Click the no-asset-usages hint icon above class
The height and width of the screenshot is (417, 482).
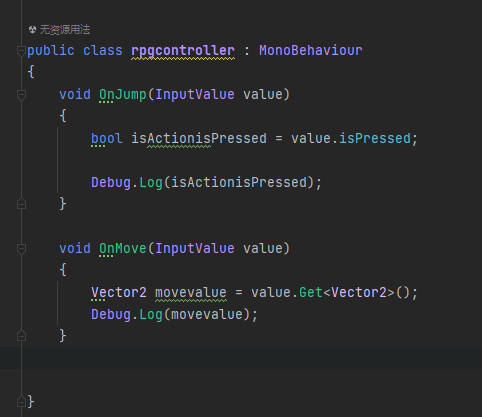(32, 30)
